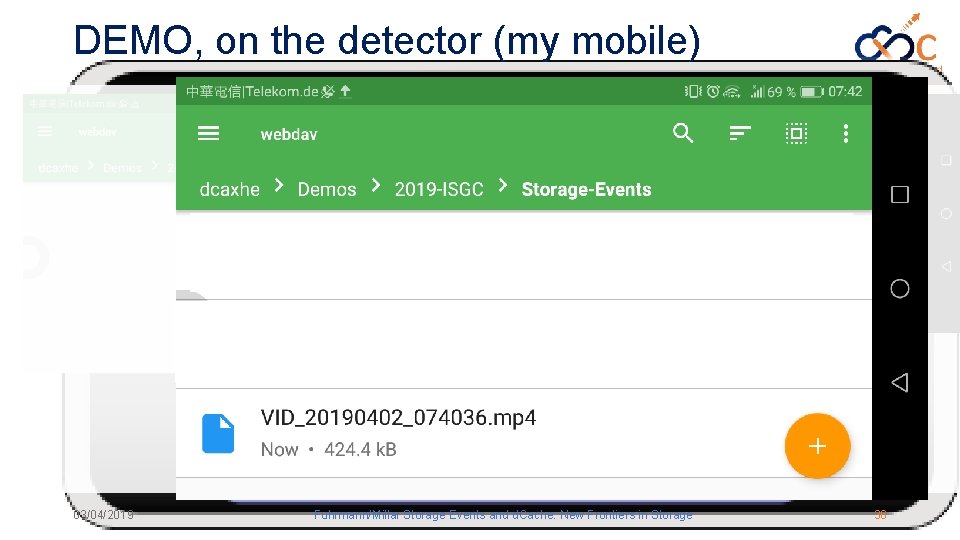Tap the select-all items icon
This screenshot has height=540, width=960.
[796, 133]
